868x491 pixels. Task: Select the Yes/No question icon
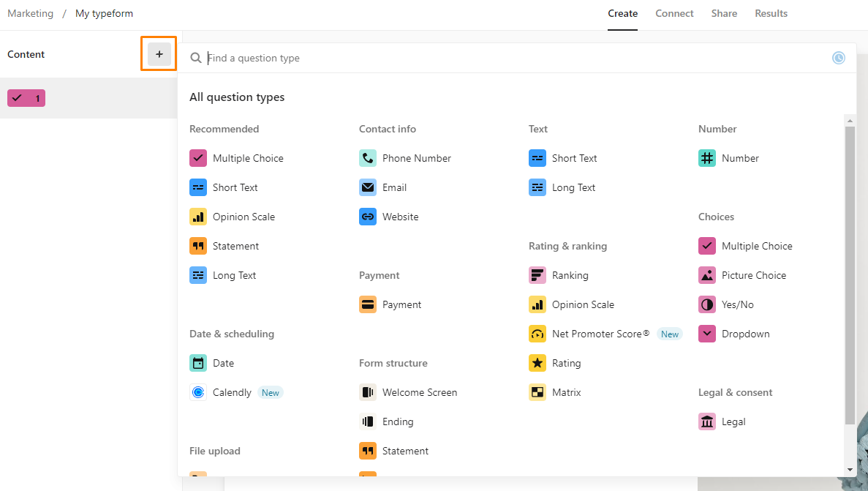click(707, 304)
